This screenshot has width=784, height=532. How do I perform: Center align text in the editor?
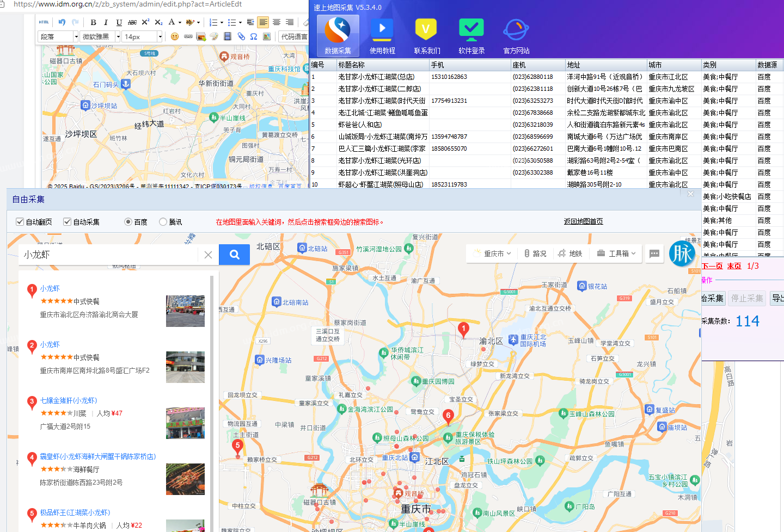coord(277,22)
